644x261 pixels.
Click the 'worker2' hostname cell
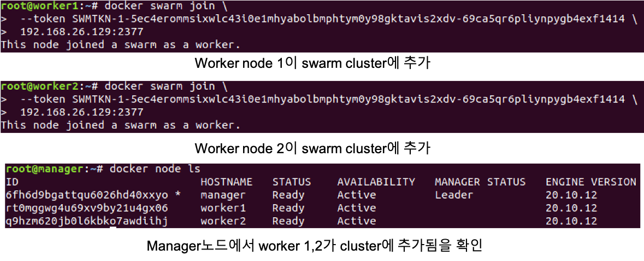223,221
